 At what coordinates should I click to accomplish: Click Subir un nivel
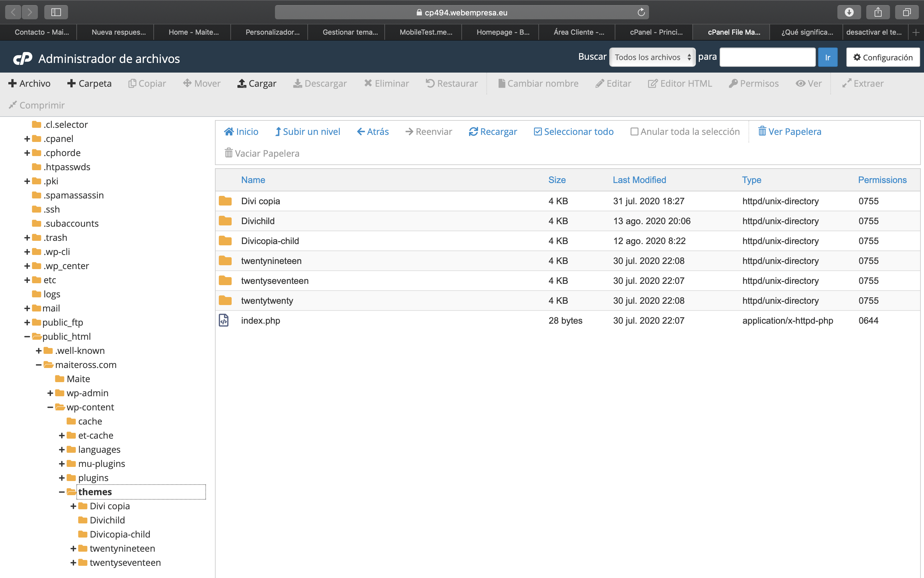pos(307,132)
